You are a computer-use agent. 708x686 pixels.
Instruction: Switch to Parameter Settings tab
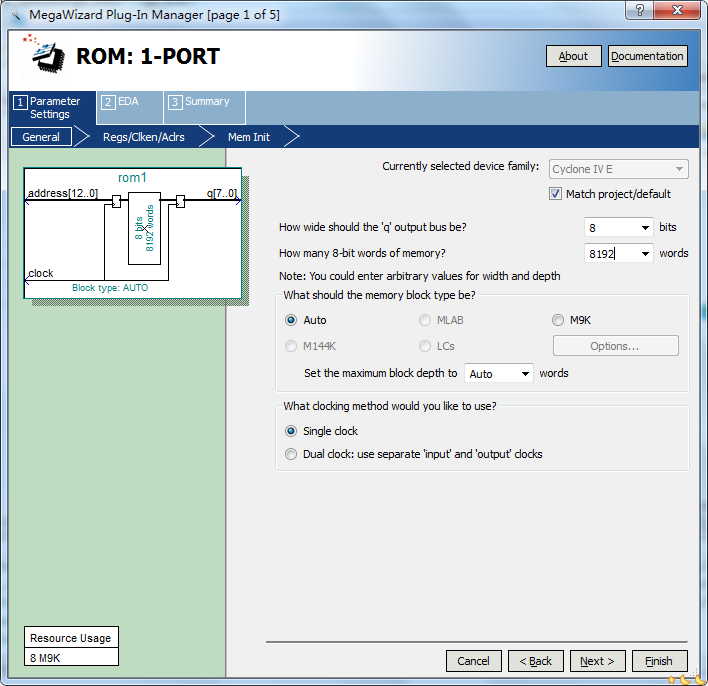(x=52, y=107)
